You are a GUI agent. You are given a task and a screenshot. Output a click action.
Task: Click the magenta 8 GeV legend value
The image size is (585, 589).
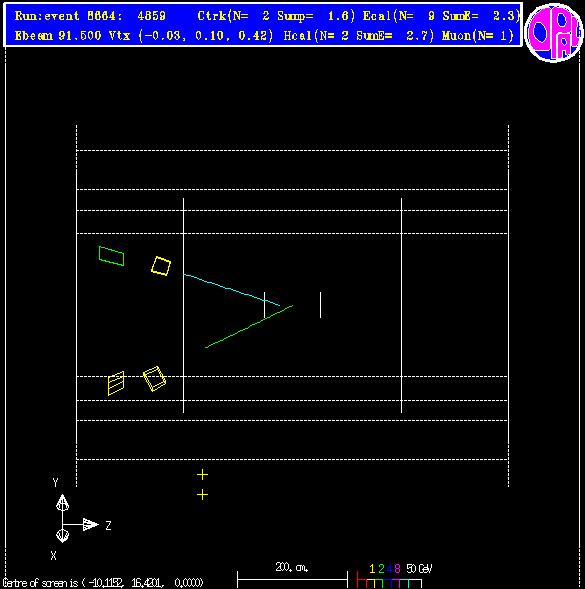click(398, 569)
